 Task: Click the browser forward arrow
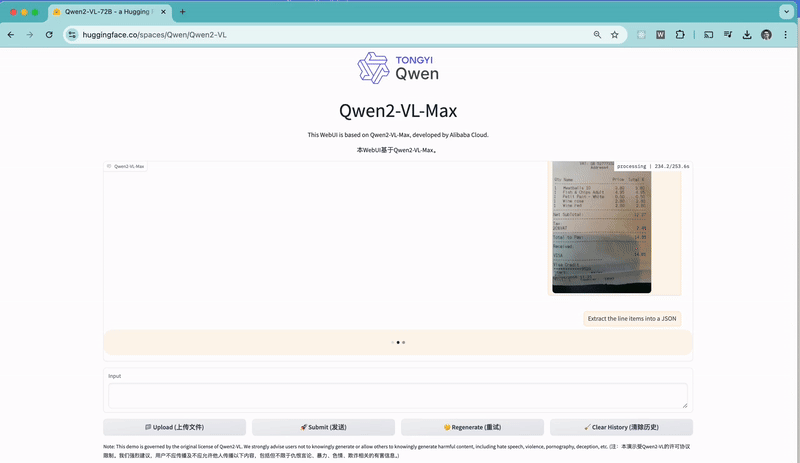pyautogui.click(x=30, y=35)
